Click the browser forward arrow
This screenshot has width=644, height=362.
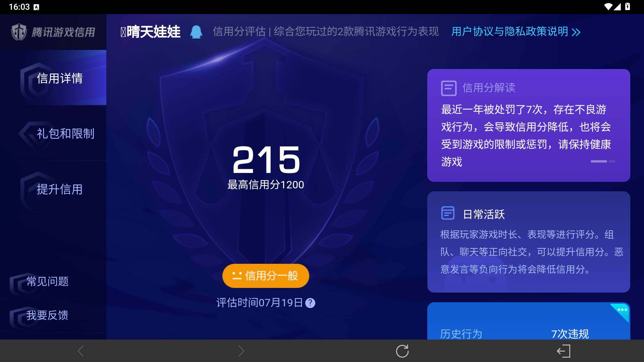(241, 351)
